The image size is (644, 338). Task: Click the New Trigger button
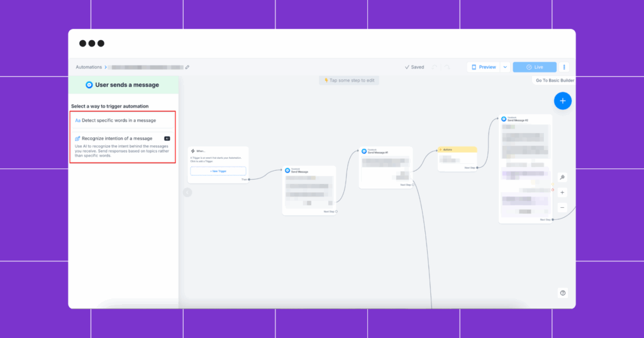tap(218, 171)
